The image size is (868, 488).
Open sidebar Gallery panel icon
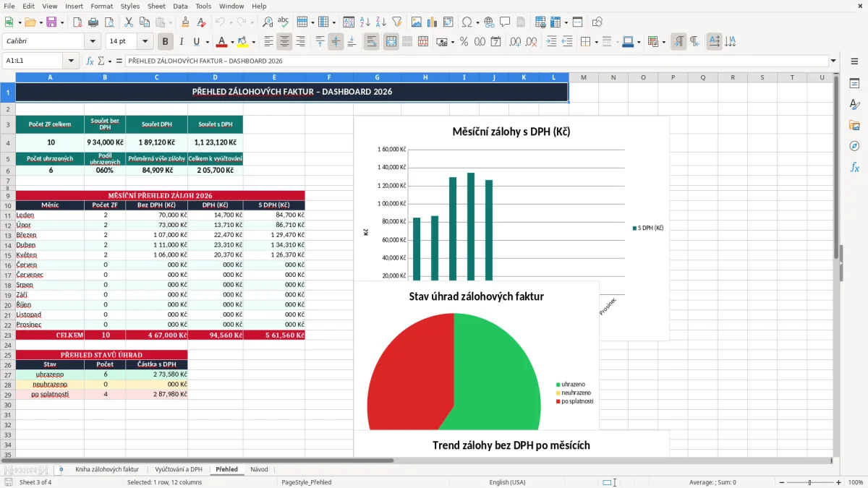854,126
